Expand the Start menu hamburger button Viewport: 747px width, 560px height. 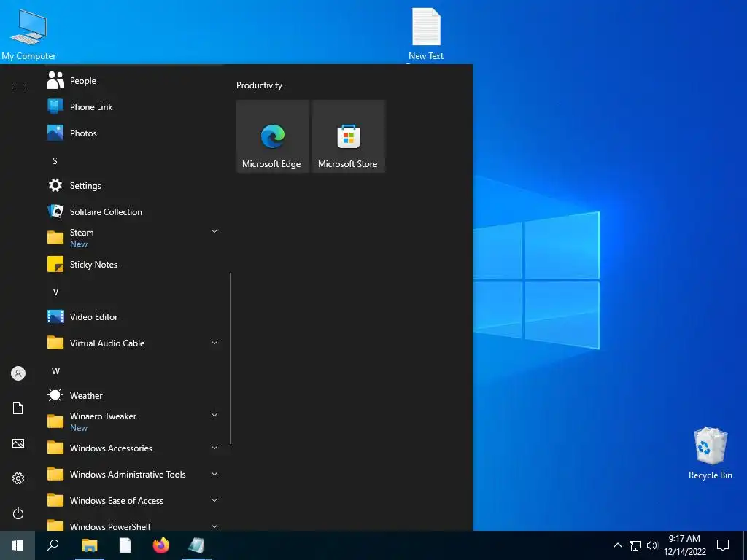18,85
